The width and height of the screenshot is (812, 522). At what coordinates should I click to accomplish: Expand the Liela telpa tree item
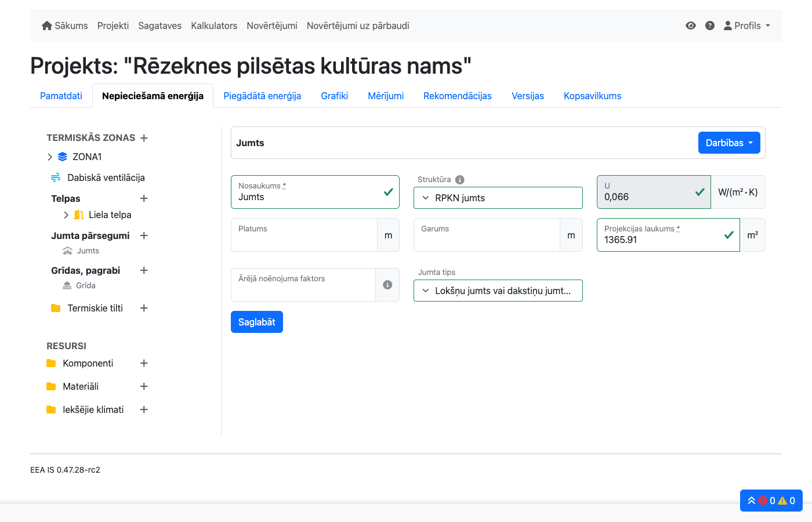coord(67,215)
